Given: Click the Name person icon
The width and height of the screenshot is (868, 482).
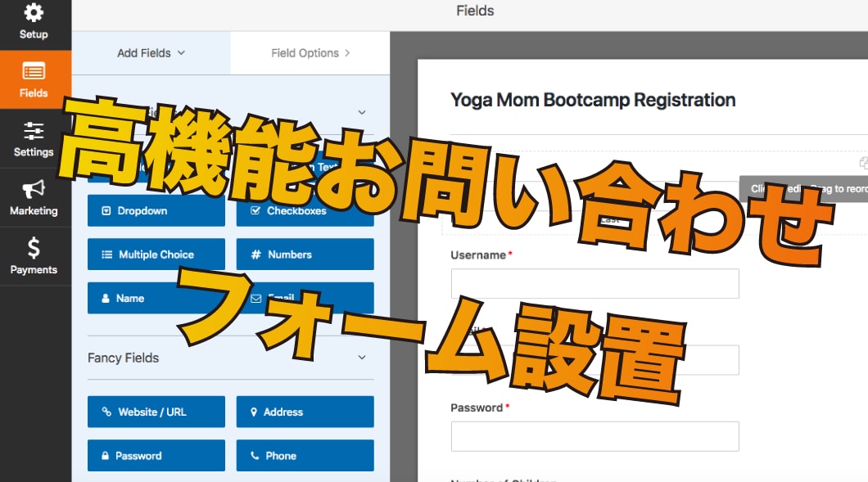Looking at the screenshot, I should tap(106, 298).
